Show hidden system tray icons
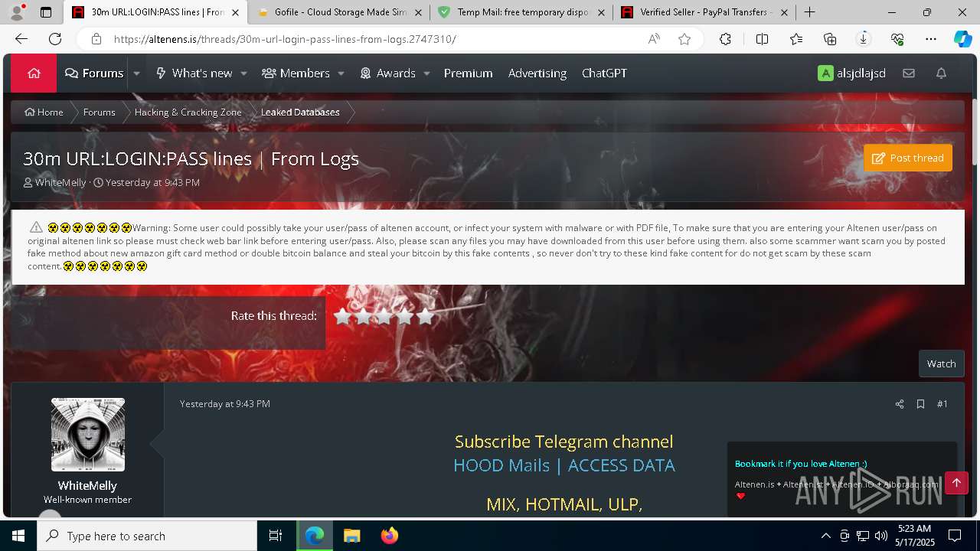This screenshot has width=980, height=551. point(825,536)
